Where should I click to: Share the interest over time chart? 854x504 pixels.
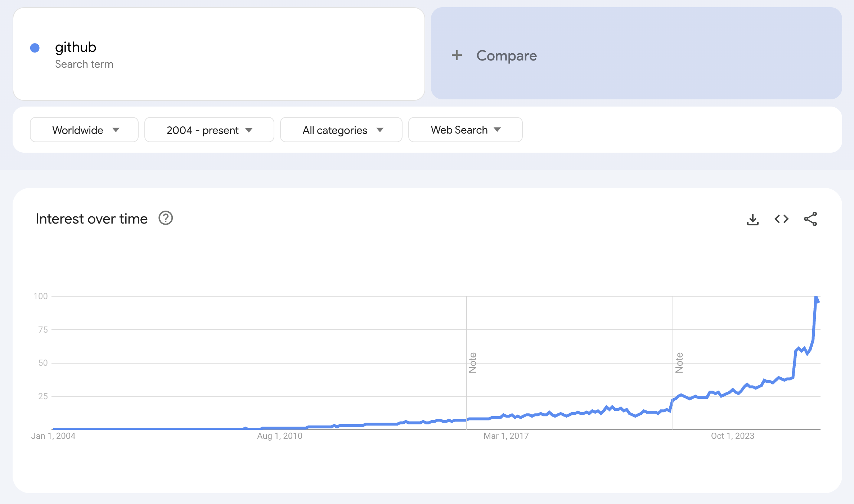pyautogui.click(x=810, y=219)
